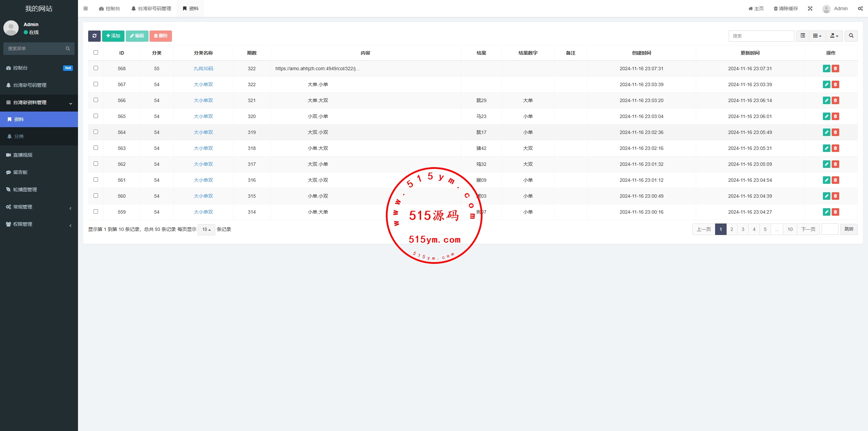The height and width of the screenshot is (431, 868).
Task: Focus the table 搜索 input field
Action: [x=761, y=36]
